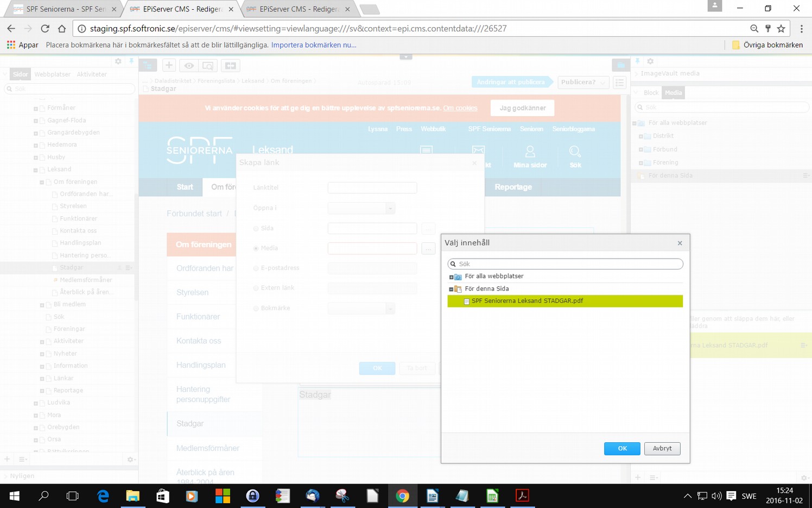This screenshot has height=508, width=812.
Task: Expand the Gagnef-Floda node in page tree
Action: tap(36, 121)
